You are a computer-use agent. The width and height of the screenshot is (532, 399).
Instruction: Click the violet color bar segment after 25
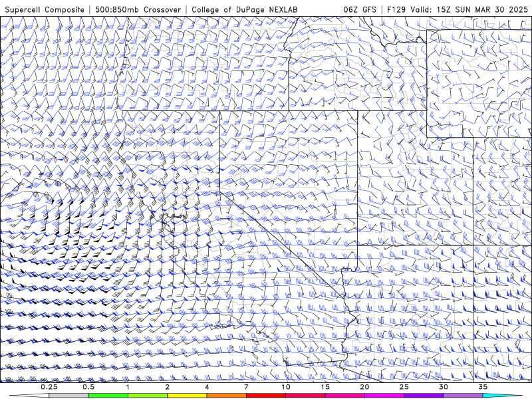[424, 396]
